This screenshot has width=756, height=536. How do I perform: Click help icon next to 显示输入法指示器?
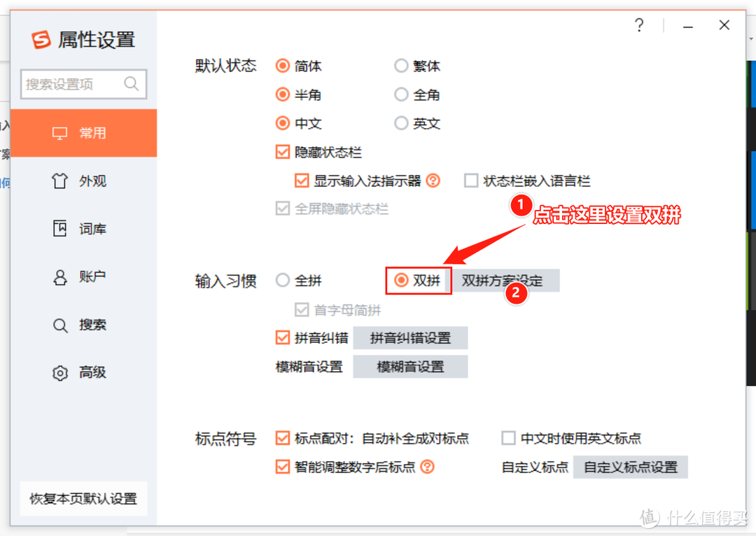(433, 181)
